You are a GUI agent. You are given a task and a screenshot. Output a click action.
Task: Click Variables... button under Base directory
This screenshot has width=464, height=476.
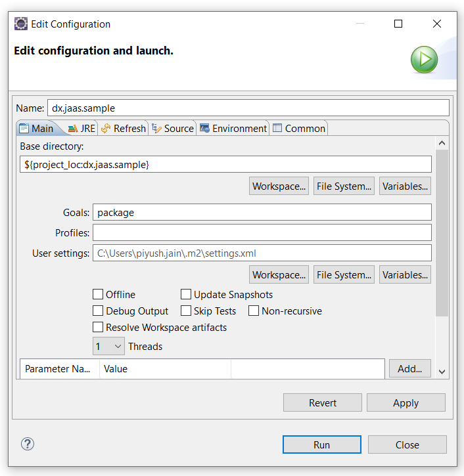coord(405,186)
